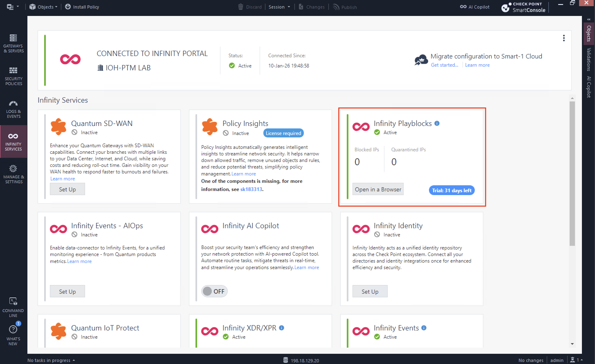Click Open in a Browser button
The height and width of the screenshot is (364, 595).
coord(378,189)
